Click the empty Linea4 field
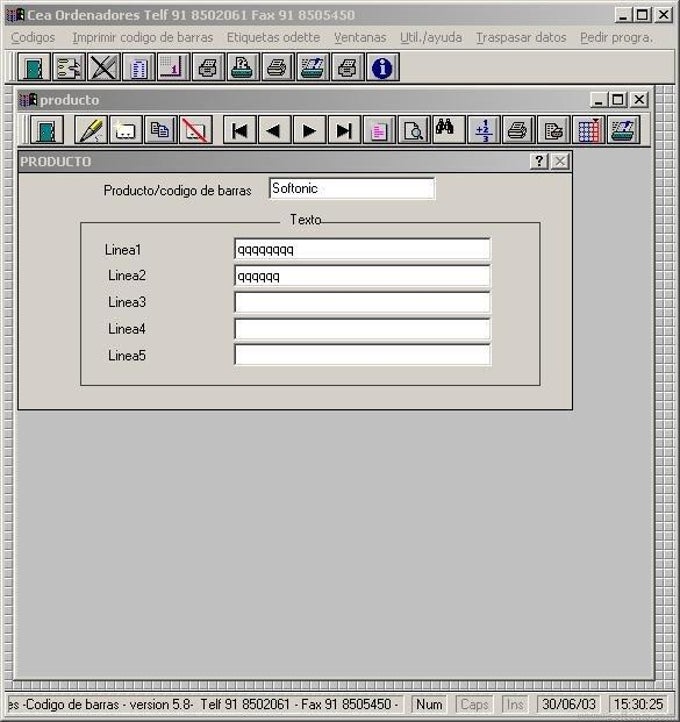The width and height of the screenshot is (680, 722). (x=362, y=329)
